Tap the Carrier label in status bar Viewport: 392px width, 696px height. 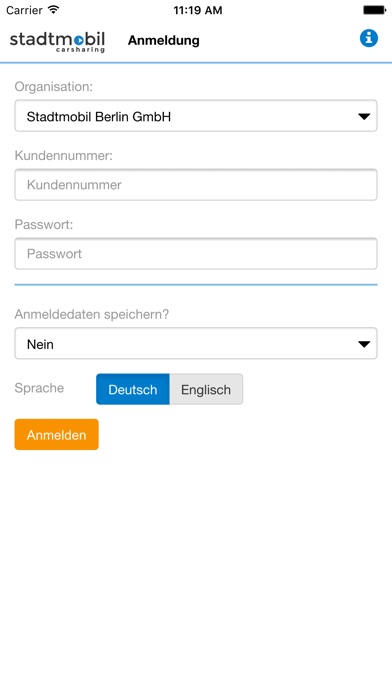pos(24,10)
